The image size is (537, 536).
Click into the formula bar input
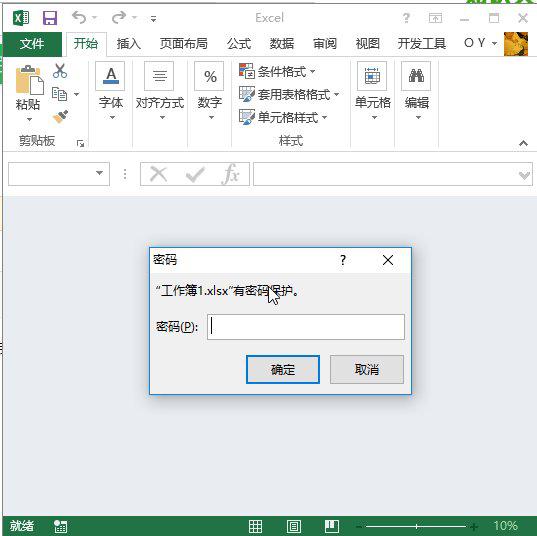pyautogui.click(x=385, y=174)
